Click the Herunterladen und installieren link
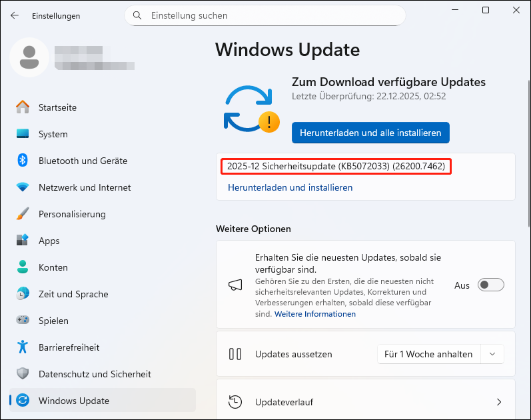Image resolution: width=531 pixels, height=420 pixels. [x=290, y=187]
